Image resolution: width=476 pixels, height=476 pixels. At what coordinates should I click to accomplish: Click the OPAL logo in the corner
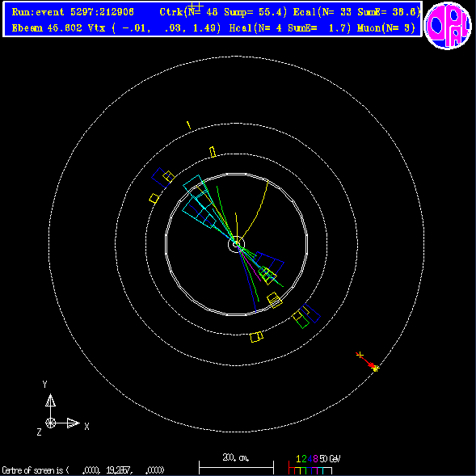click(x=448, y=26)
